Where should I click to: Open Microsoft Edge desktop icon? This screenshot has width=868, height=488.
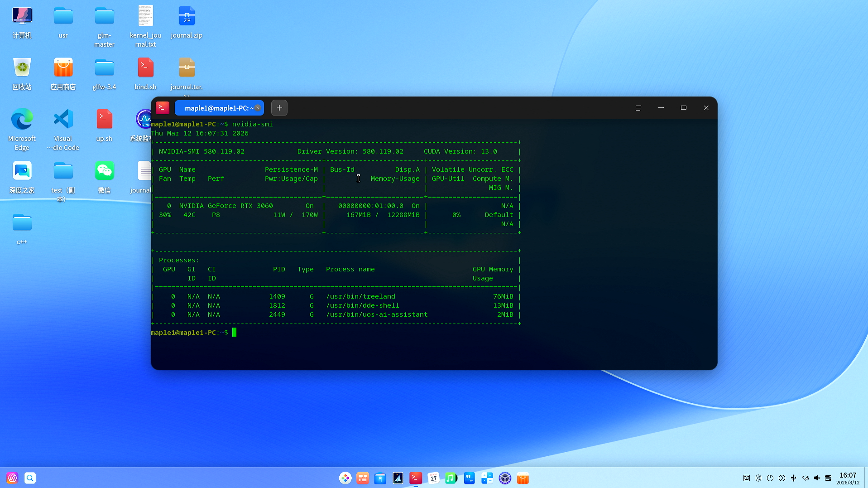point(22,120)
